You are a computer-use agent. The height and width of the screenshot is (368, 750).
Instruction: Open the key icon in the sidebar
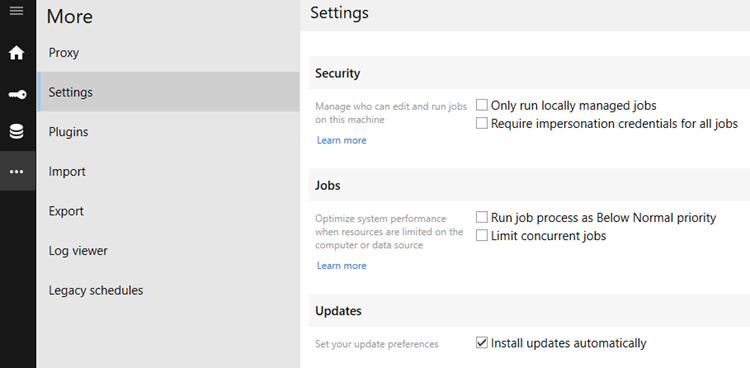[17, 94]
